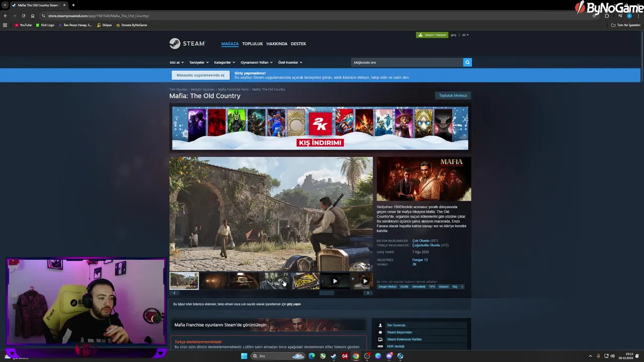Open the browser home page icon
This screenshot has width=644, height=362.
pyautogui.click(x=33, y=16)
